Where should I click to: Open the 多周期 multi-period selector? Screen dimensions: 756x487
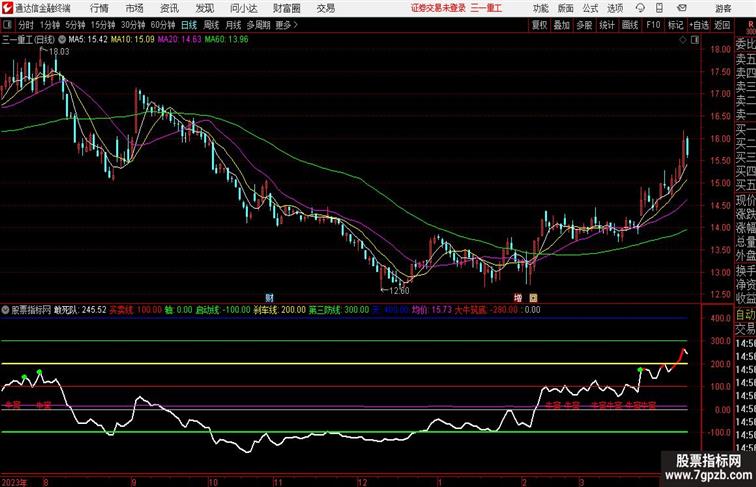[x=257, y=25]
